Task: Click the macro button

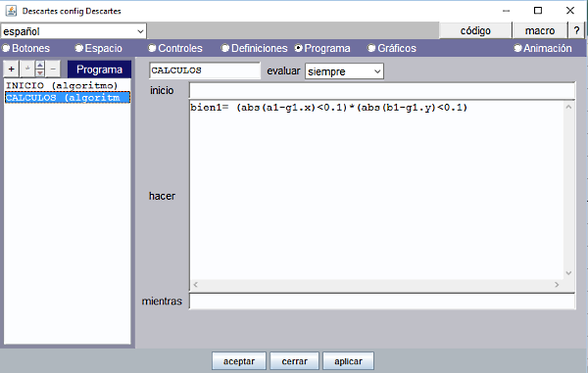Action: [x=540, y=30]
